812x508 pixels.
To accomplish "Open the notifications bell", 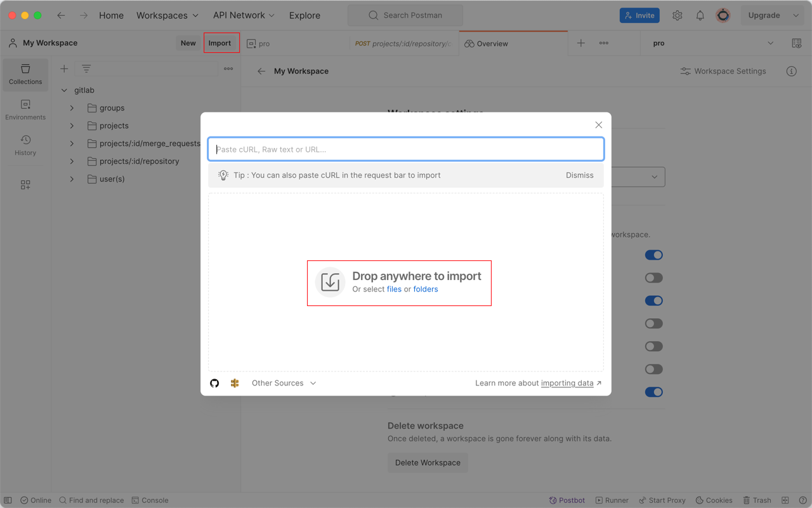I will point(700,15).
